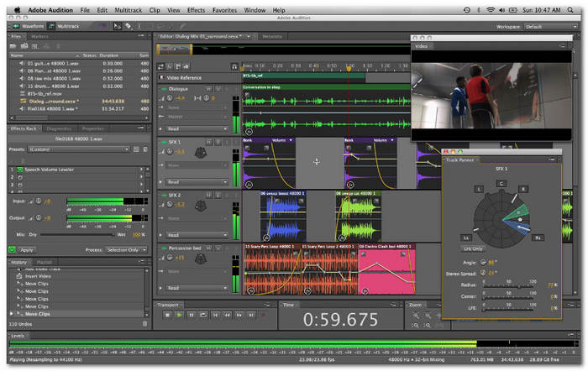Open Percussion bed Read automation dropdown
Viewport: 588px width, 371px height.
pos(197,288)
